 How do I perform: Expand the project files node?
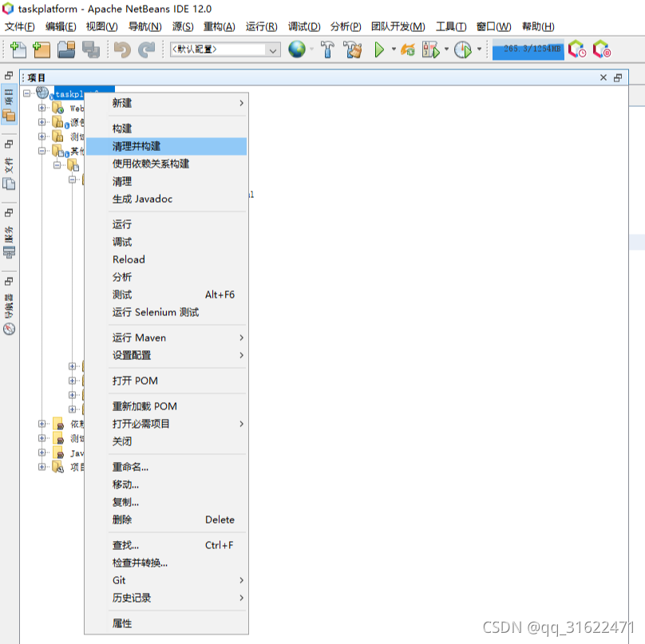tap(42, 467)
